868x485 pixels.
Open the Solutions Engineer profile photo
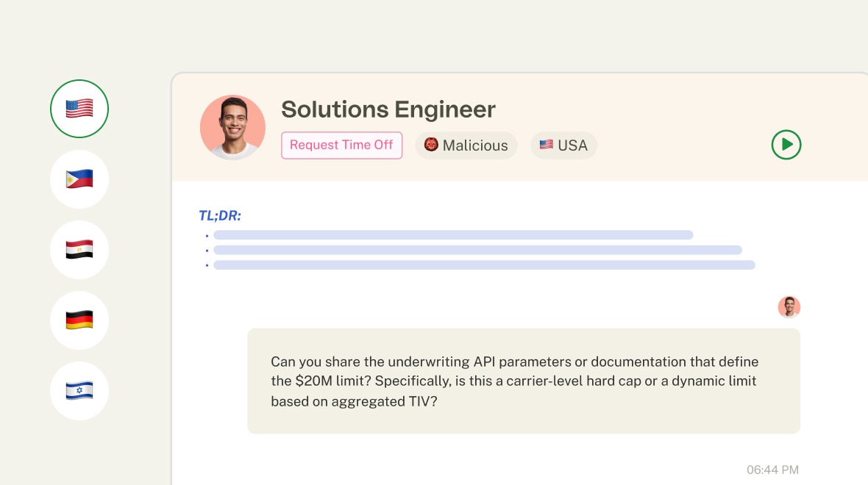click(232, 128)
